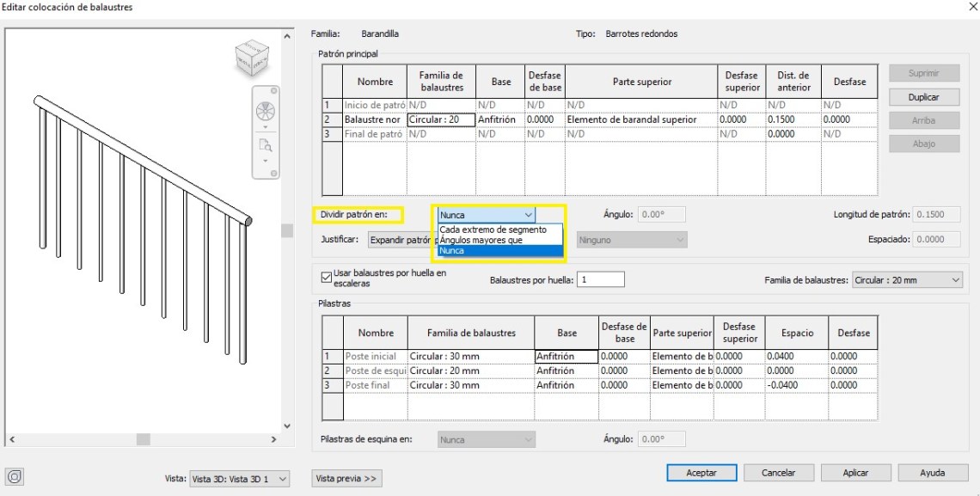Select the zoom tool in navigation bar
This screenshot has width=980, height=496.
pos(265,145)
